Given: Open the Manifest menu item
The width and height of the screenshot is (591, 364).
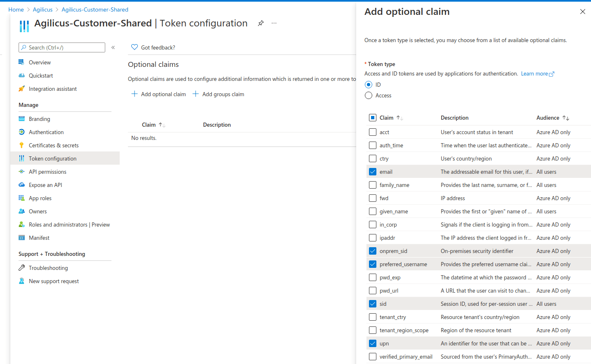Looking at the screenshot, I should tap(39, 238).
